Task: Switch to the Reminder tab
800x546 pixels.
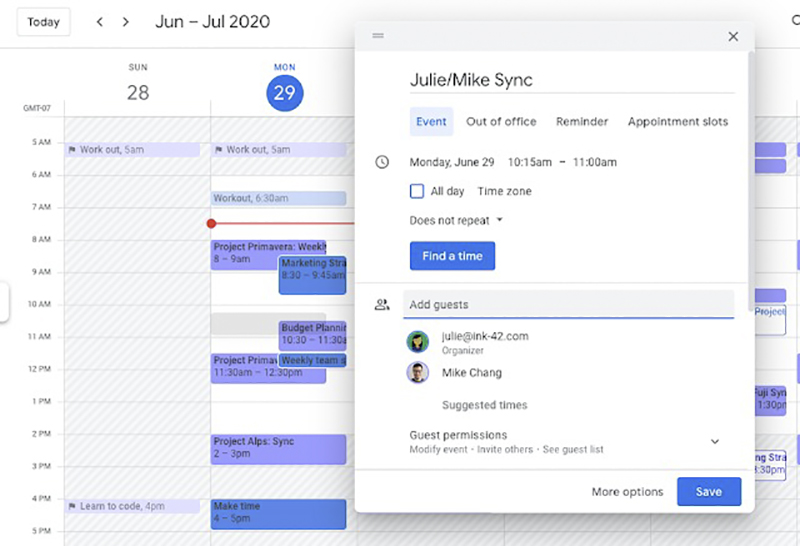Action: [582, 121]
